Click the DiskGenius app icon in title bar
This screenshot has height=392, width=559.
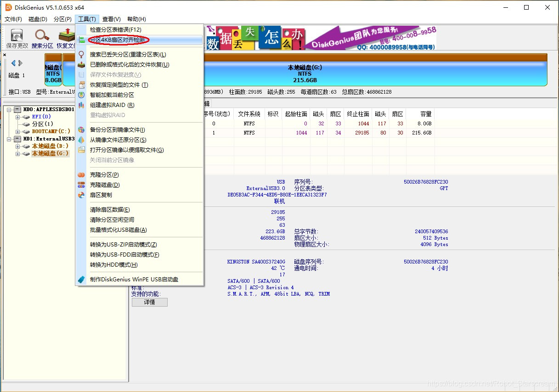pyautogui.click(x=8, y=7)
